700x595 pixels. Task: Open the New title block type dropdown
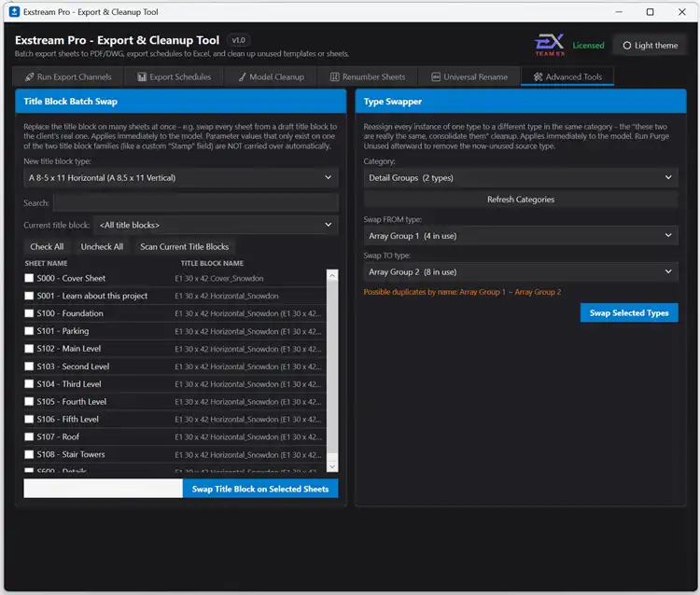tap(181, 177)
